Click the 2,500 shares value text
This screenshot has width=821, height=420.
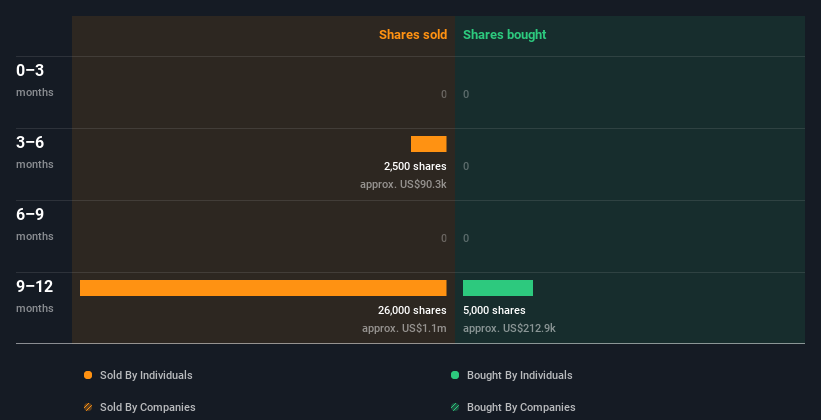point(415,167)
